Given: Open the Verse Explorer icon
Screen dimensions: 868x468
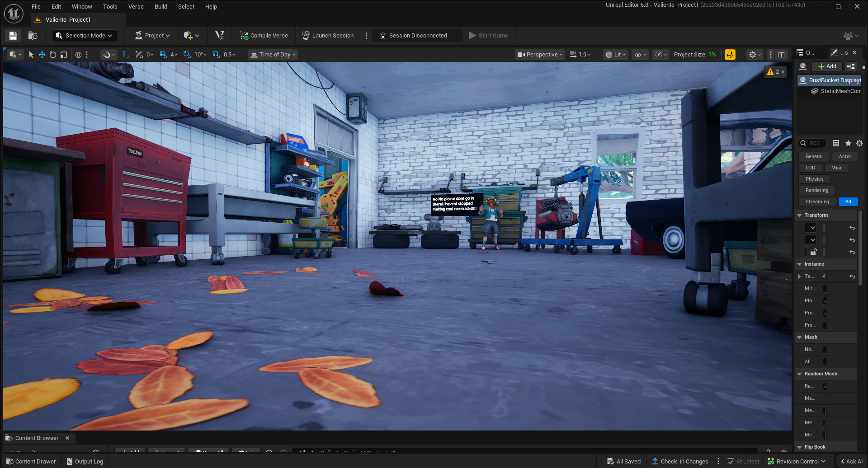Looking at the screenshot, I should click(220, 36).
